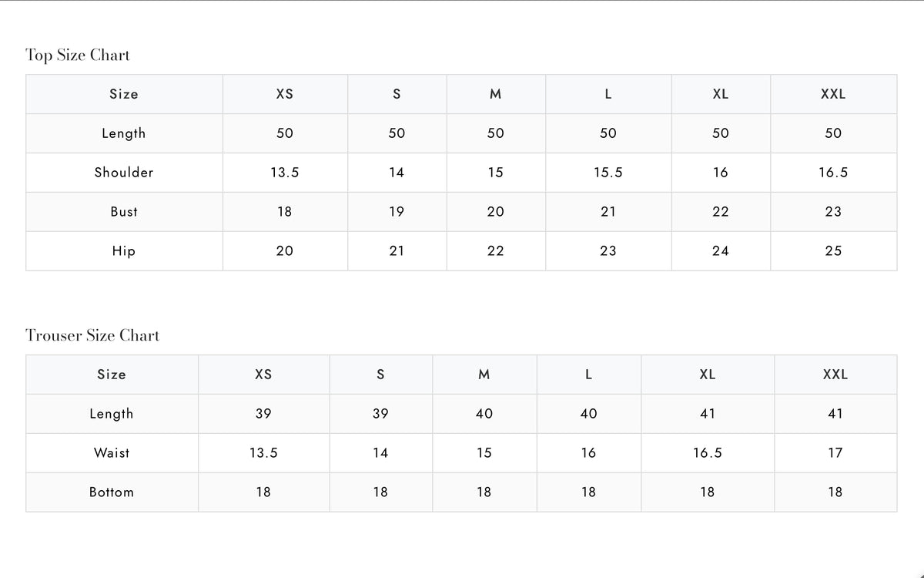
Task: Select the M column header in Trouser chart
Action: (x=484, y=375)
